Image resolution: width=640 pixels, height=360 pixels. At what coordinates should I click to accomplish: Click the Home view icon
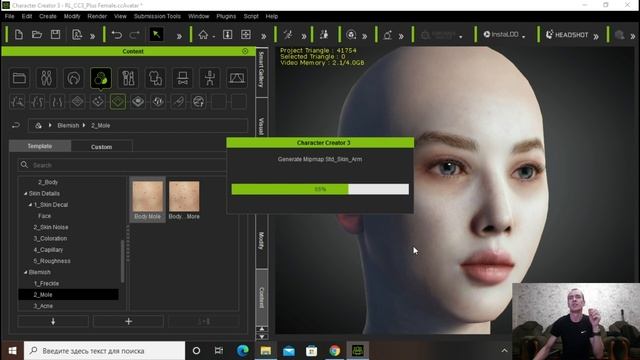203,35
